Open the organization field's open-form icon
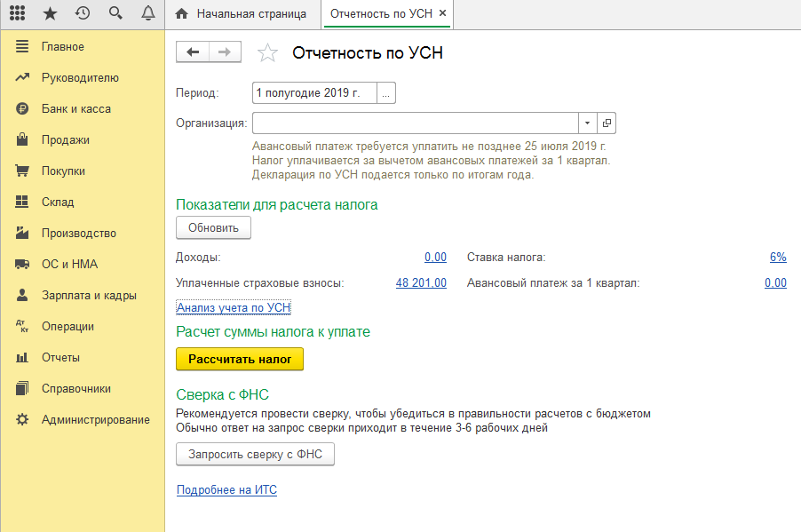Image resolution: width=801 pixels, height=532 pixels. click(607, 123)
